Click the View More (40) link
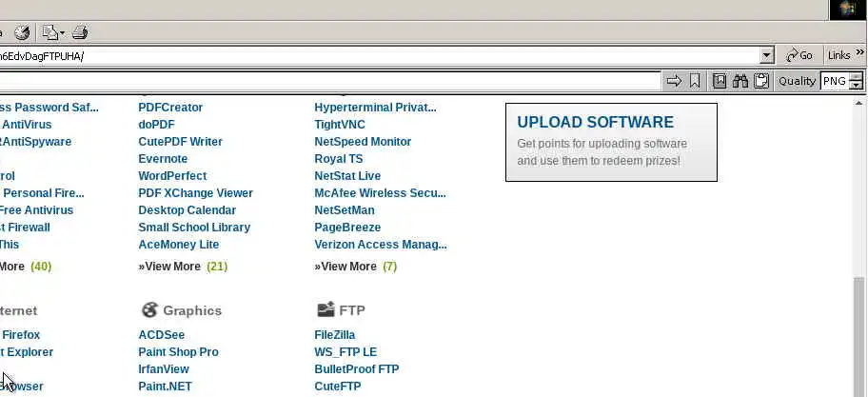The image size is (868, 397). coord(26,267)
